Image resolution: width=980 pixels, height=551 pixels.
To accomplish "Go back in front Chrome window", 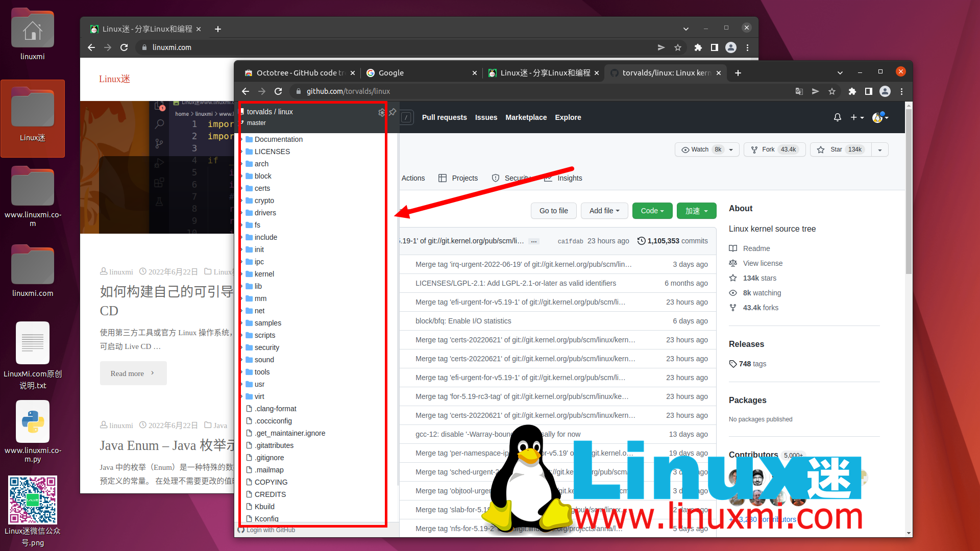I will (x=246, y=91).
